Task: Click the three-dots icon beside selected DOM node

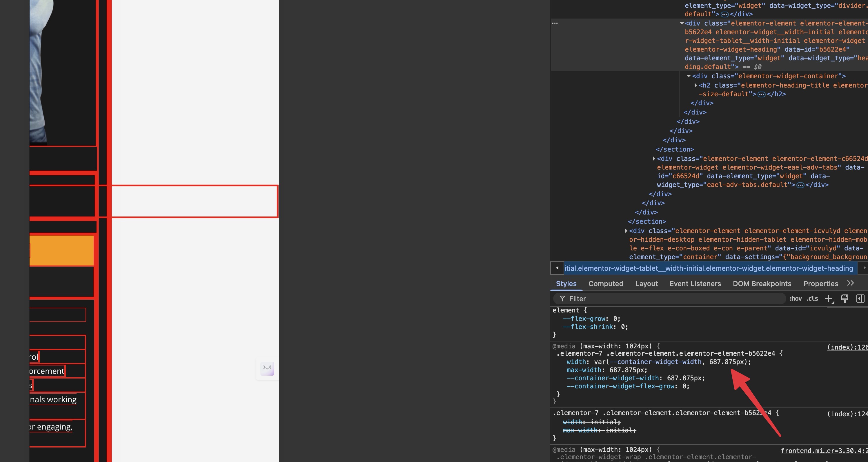Action: click(x=555, y=23)
